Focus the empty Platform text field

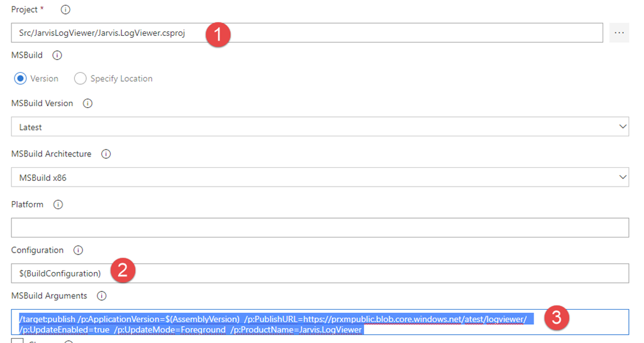click(319, 227)
